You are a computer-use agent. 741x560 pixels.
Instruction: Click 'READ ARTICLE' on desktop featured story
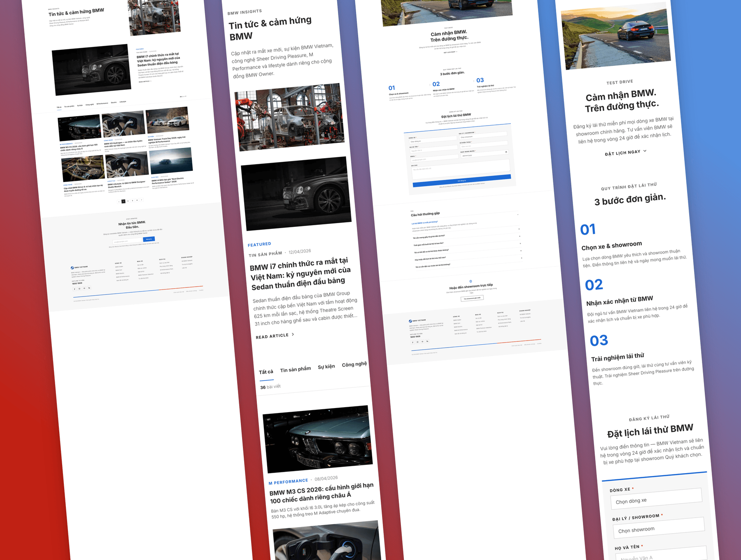[x=144, y=82]
